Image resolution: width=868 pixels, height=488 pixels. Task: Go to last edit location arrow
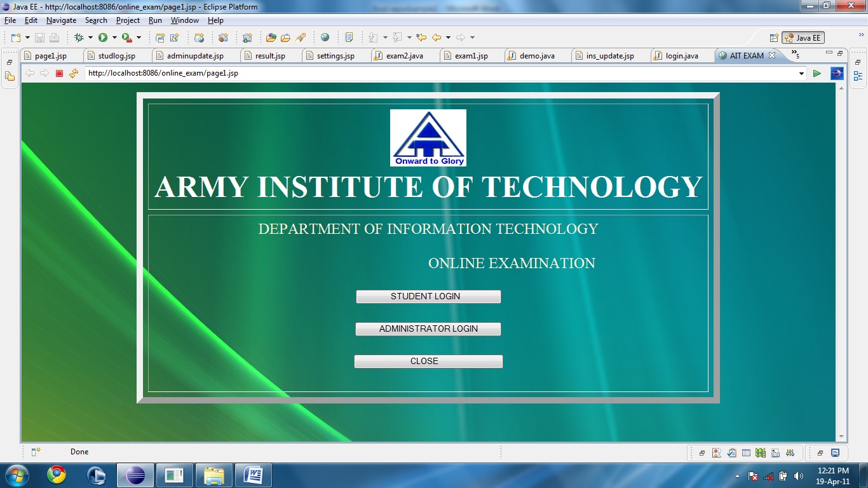click(421, 37)
